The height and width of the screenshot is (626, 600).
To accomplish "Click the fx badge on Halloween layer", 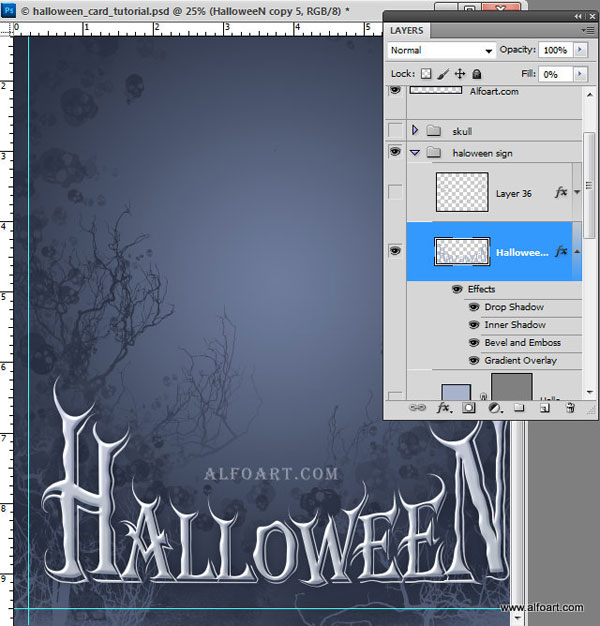I will pos(561,251).
